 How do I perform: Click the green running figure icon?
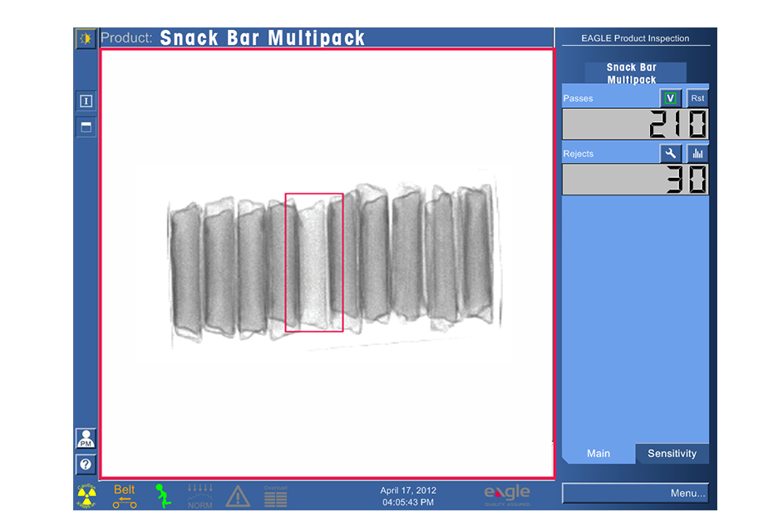164,496
